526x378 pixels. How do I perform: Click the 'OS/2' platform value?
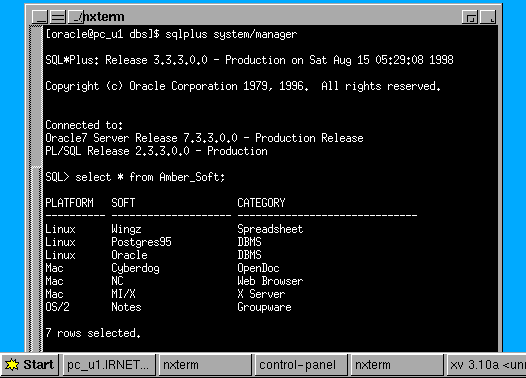click(x=57, y=307)
